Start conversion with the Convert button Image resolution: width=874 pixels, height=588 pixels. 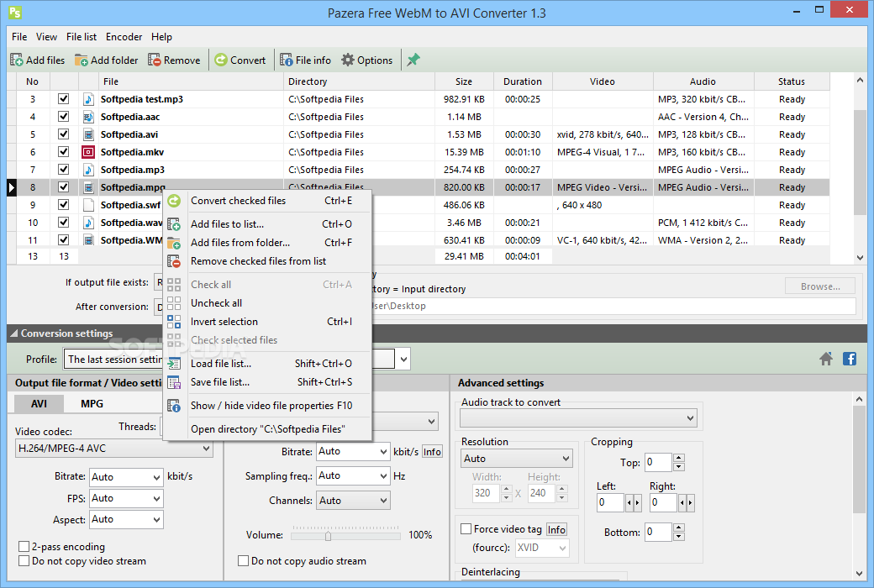(x=240, y=60)
